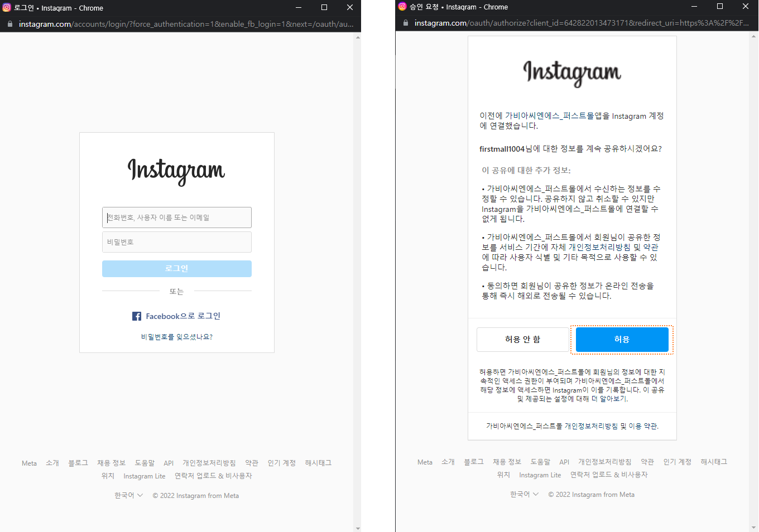Screen dimensions: 759x532
Task: Click the lock icon in the login window address bar
Action: coord(10,24)
